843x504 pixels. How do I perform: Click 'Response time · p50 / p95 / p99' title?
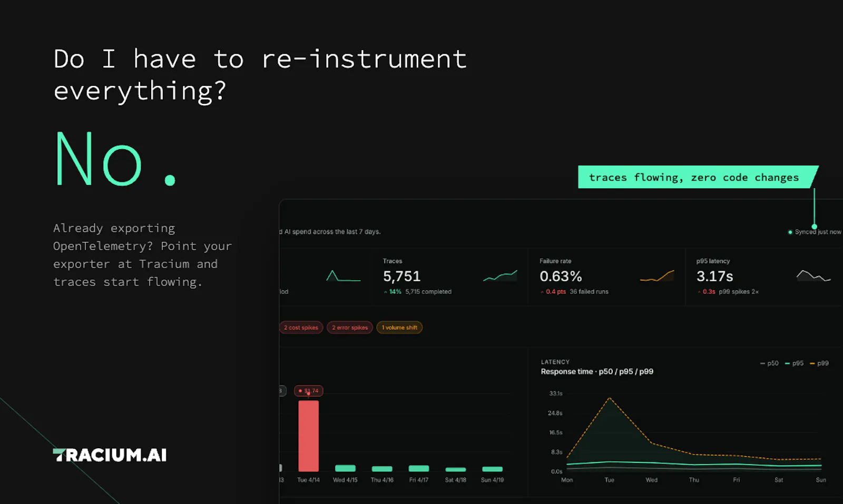click(x=597, y=372)
